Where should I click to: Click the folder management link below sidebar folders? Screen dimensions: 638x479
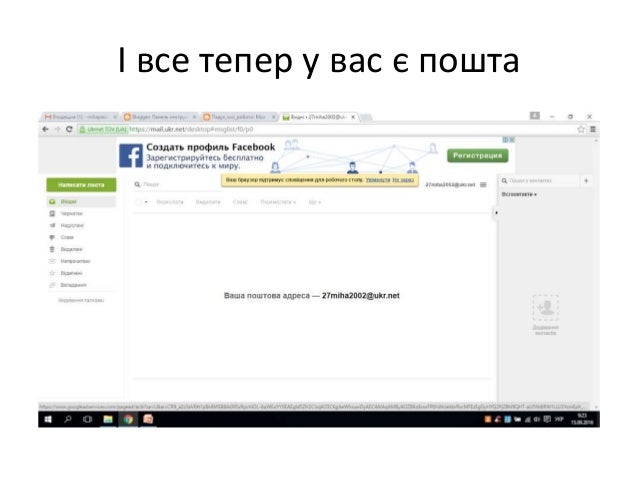(x=81, y=300)
